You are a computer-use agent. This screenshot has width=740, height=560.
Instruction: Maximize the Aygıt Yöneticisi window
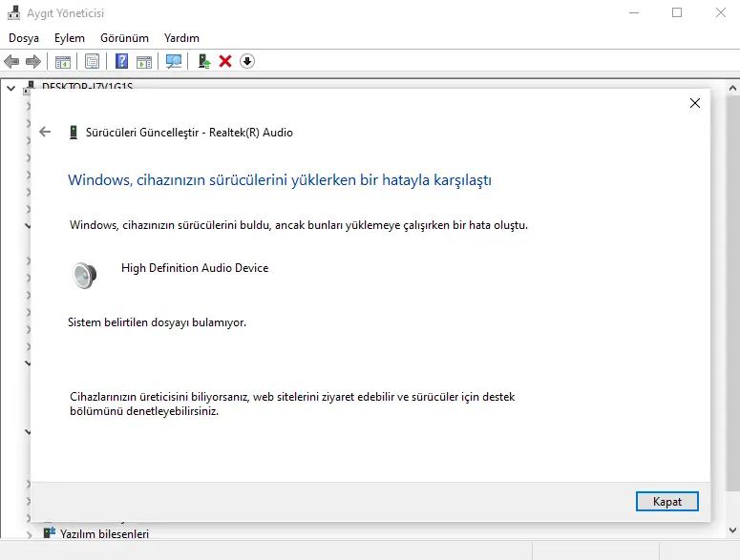point(677,12)
